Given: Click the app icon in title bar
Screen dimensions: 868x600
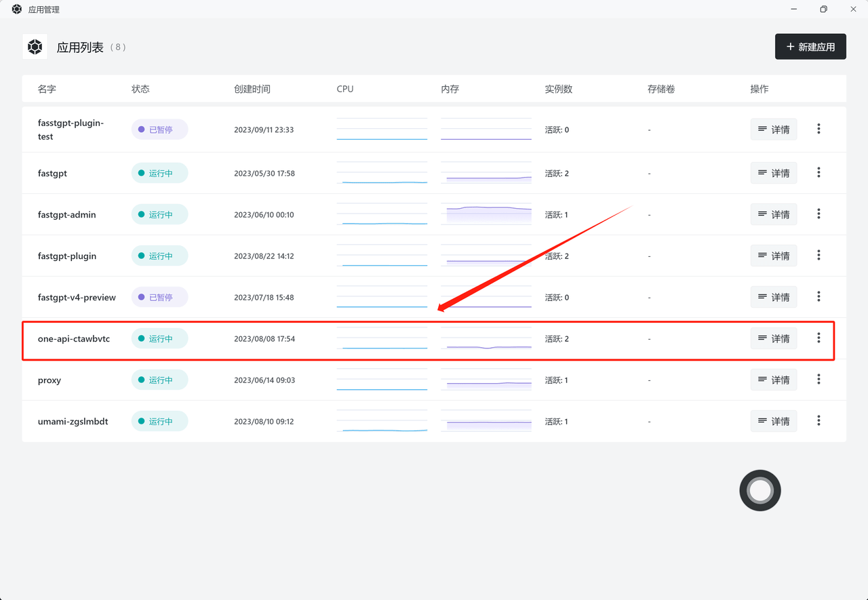Looking at the screenshot, I should click(x=17, y=9).
